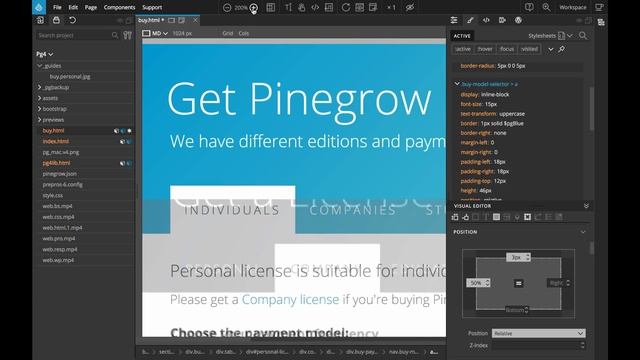The width and height of the screenshot is (640, 360).
Task: Select pg40b.html file
Action: [x=56, y=163]
